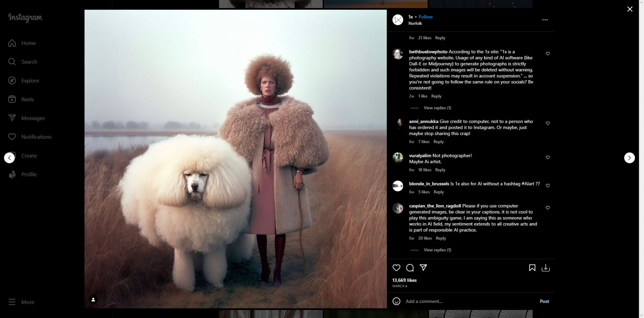Like anni_annukka's comment

click(x=547, y=123)
